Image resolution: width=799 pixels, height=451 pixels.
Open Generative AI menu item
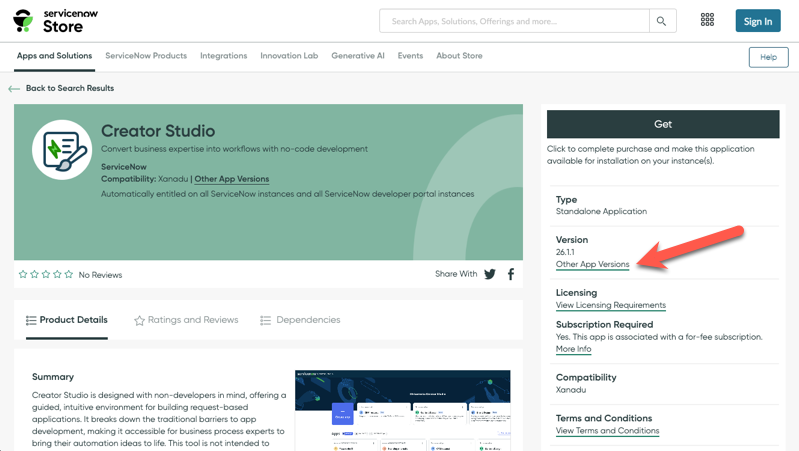pos(358,56)
